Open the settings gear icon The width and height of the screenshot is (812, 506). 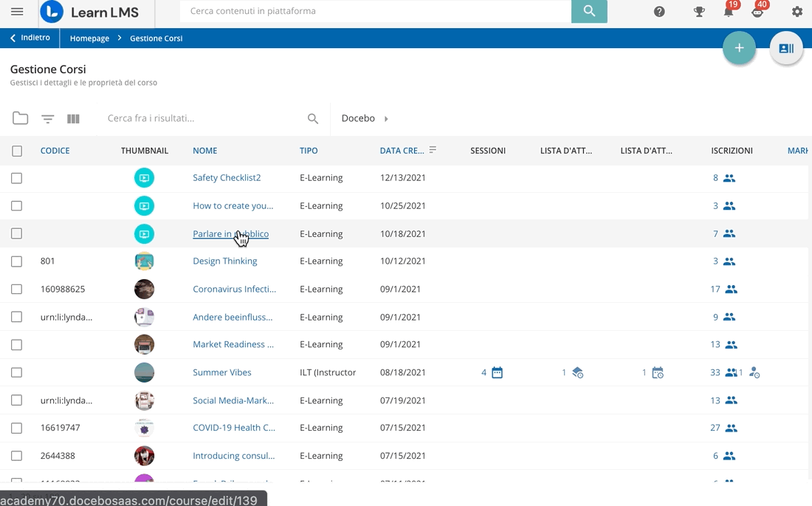pyautogui.click(x=796, y=12)
